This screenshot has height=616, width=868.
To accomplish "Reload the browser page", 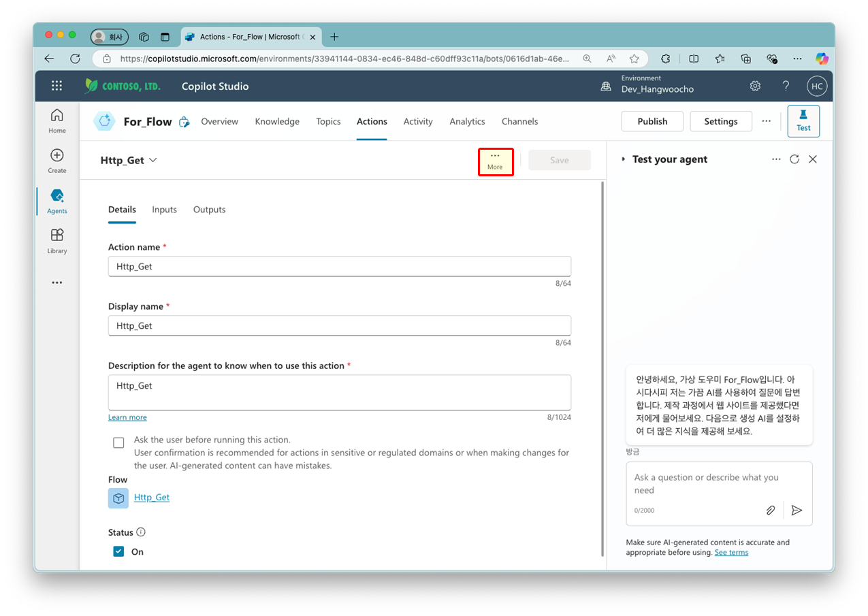I will pos(76,59).
